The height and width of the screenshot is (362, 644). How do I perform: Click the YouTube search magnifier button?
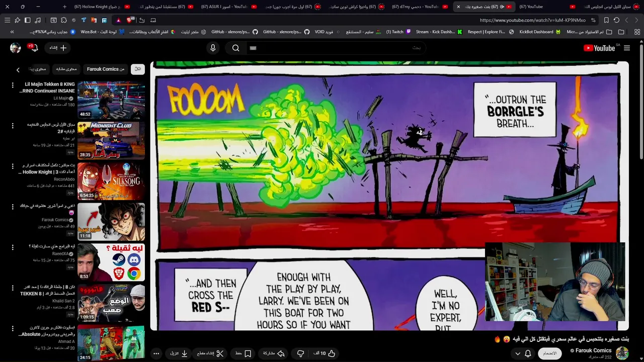[x=235, y=48]
